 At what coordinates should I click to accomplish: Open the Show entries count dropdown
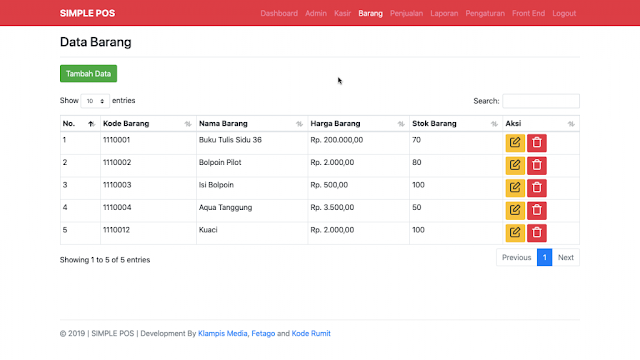pos(95,101)
